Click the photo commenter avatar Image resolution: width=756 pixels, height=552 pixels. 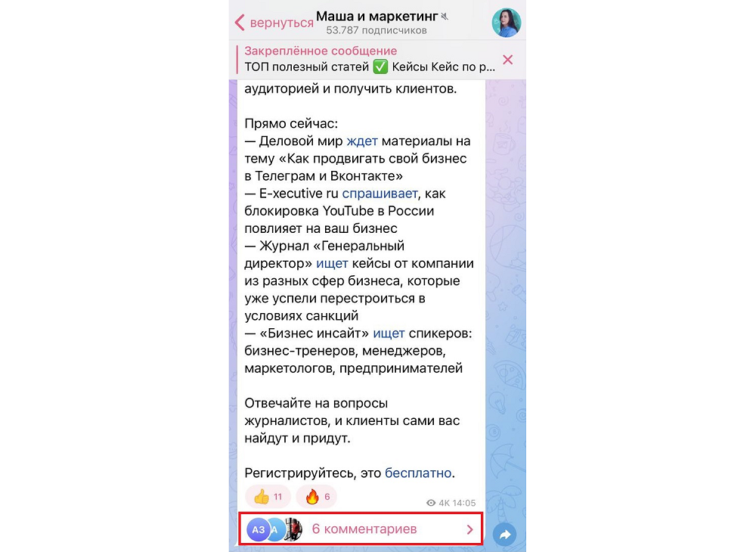coord(293,529)
